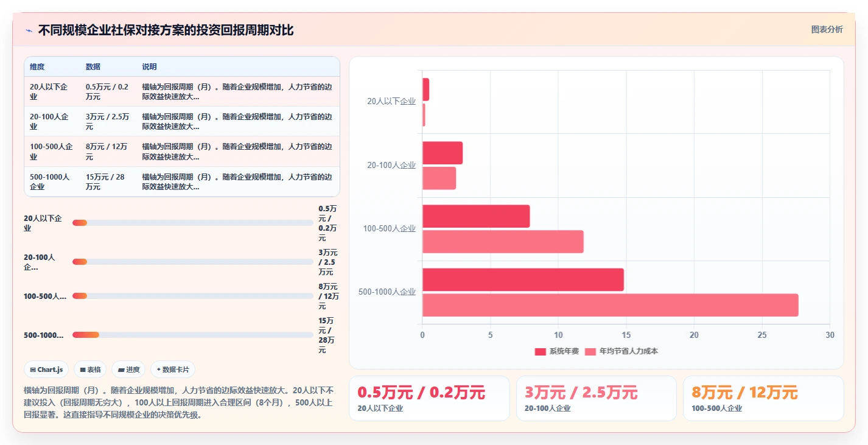Click the 500-1000人企业 年均节省人力成本 bar
This screenshot has height=445, width=868.
click(x=610, y=305)
